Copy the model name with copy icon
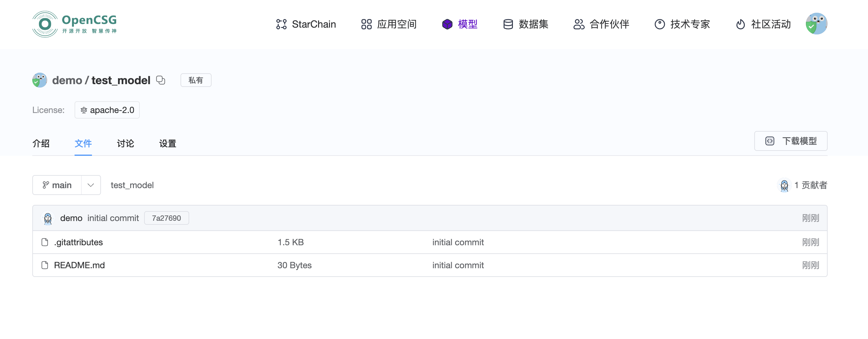The height and width of the screenshot is (339, 868). pyautogui.click(x=161, y=80)
